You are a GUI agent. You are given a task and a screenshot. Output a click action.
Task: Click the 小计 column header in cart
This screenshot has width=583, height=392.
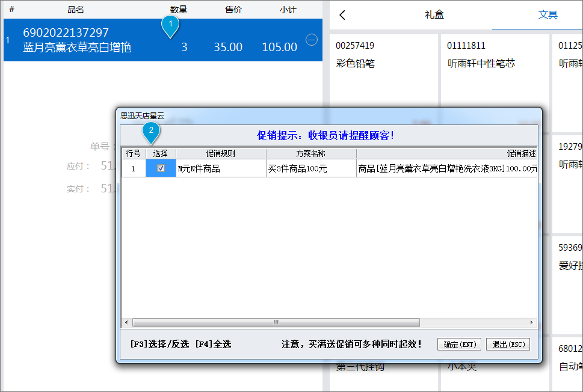point(288,10)
